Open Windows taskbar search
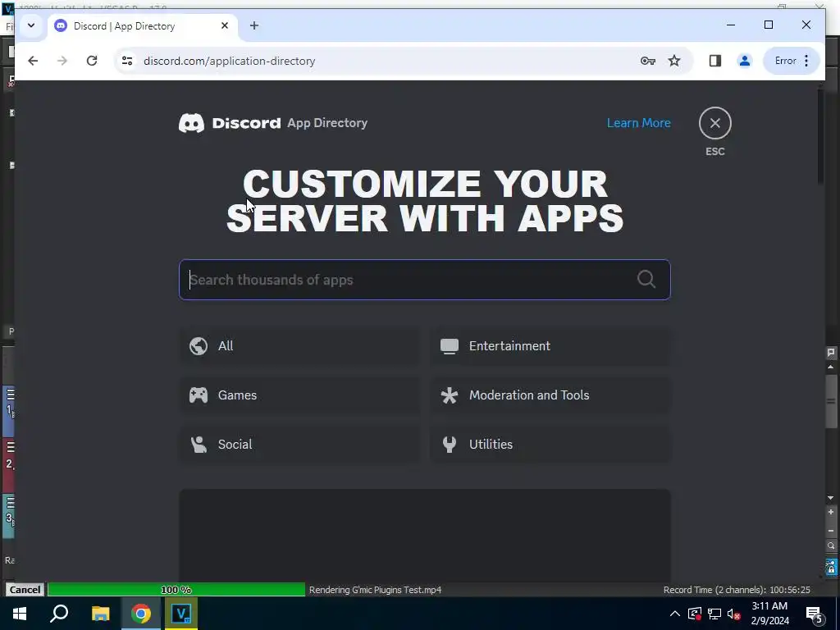Viewport: 840px width, 630px height. (x=59, y=614)
